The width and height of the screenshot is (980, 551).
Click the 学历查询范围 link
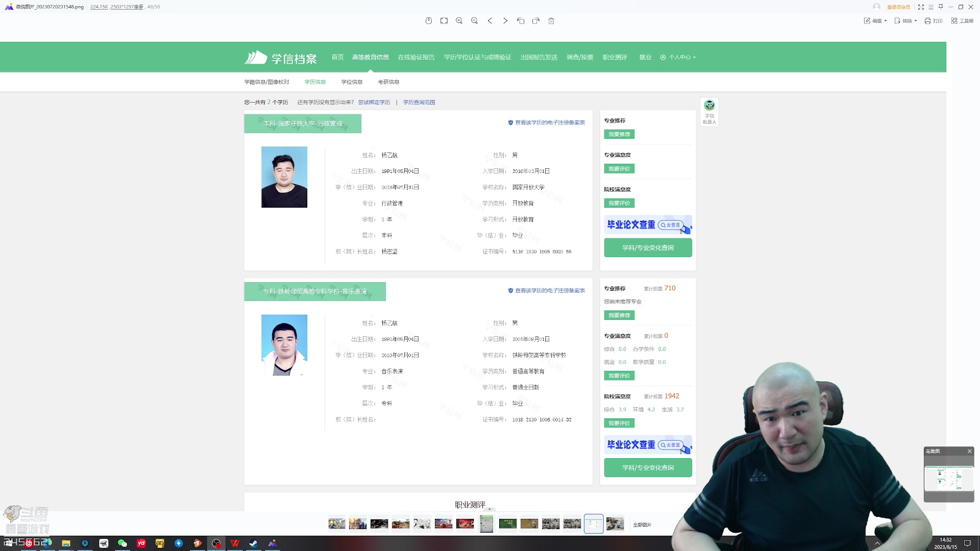coord(419,102)
